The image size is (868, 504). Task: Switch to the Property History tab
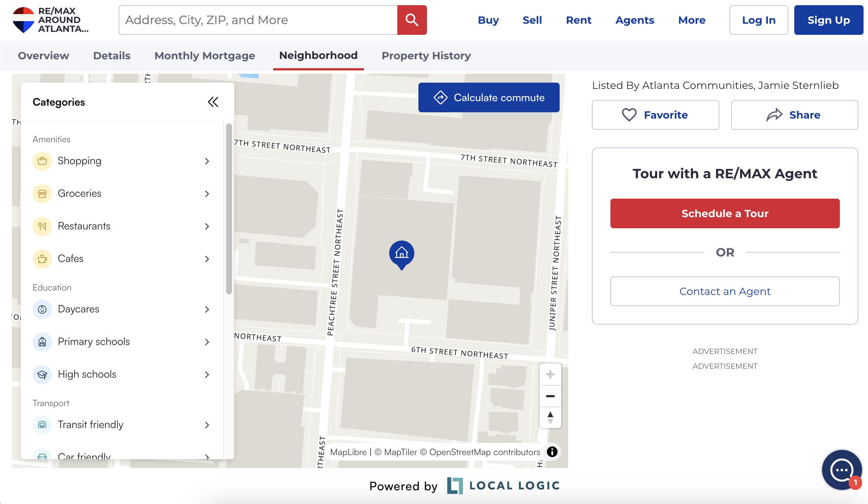tap(426, 56)
